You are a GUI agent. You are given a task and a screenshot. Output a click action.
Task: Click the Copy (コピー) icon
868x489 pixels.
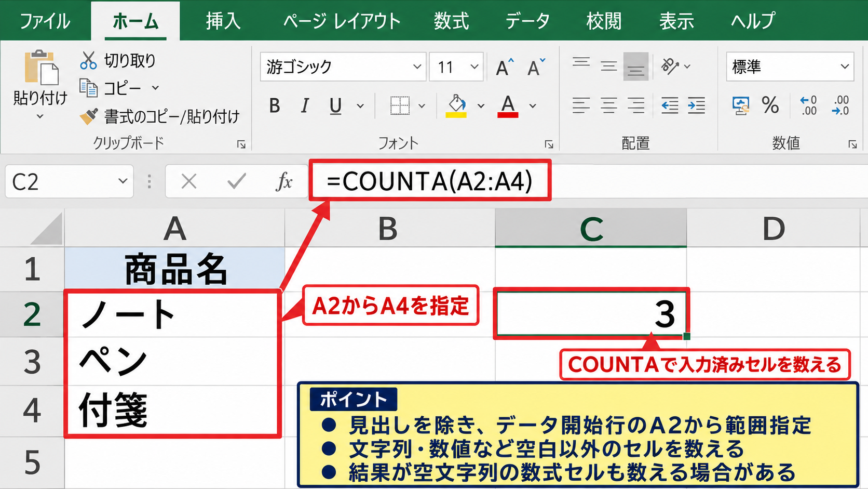point(88,88)
